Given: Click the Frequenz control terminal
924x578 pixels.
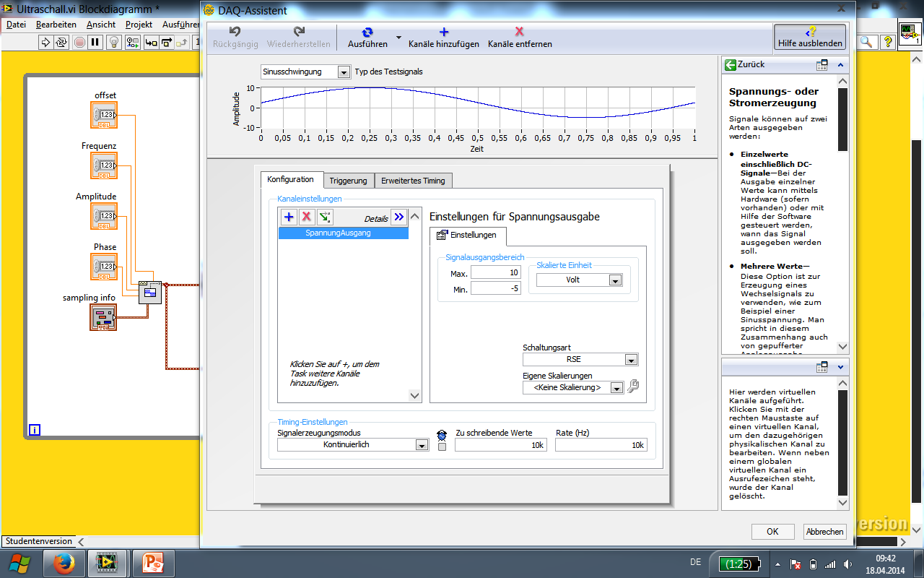Looking at the screenshot, I should (104, 165).
